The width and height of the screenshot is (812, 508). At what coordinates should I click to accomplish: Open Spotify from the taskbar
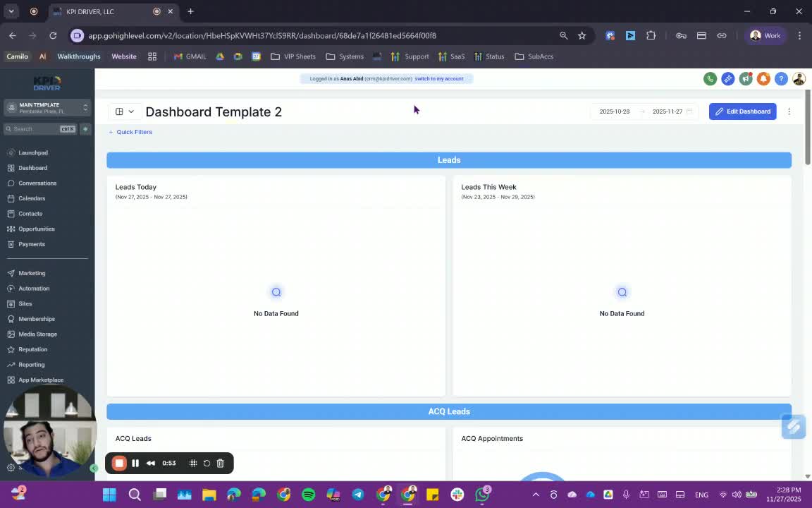(308, 495)
